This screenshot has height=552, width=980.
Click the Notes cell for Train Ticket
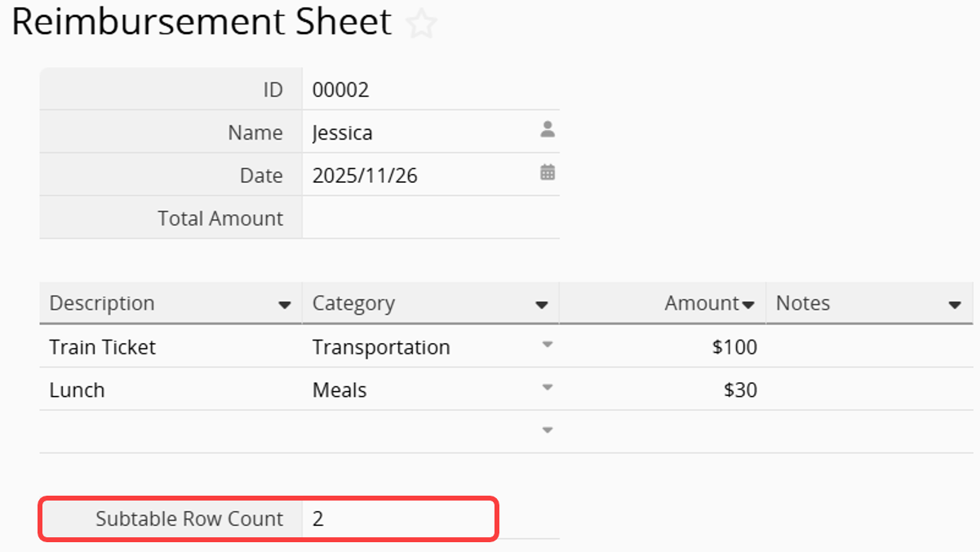coord(868,347)
